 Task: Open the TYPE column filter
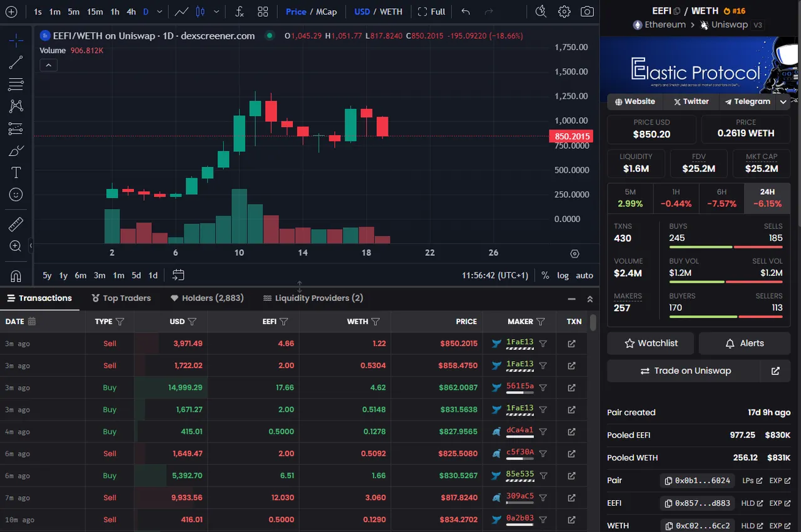coord(120,322)
